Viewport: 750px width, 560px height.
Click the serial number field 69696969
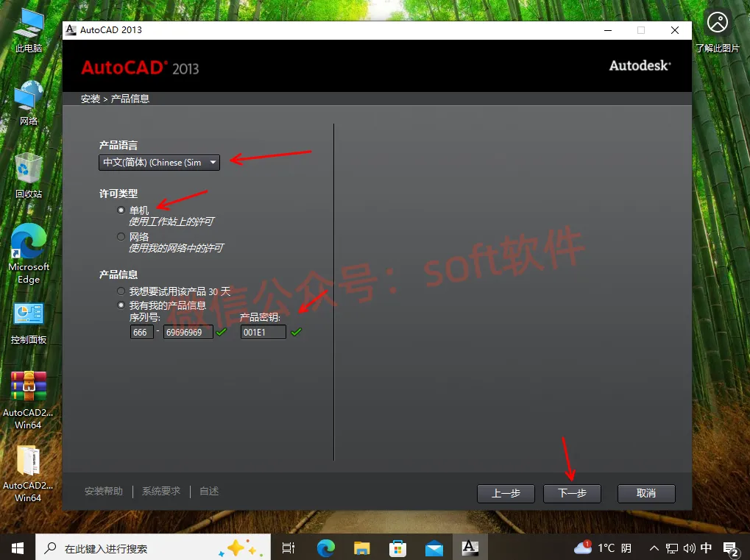188,333
